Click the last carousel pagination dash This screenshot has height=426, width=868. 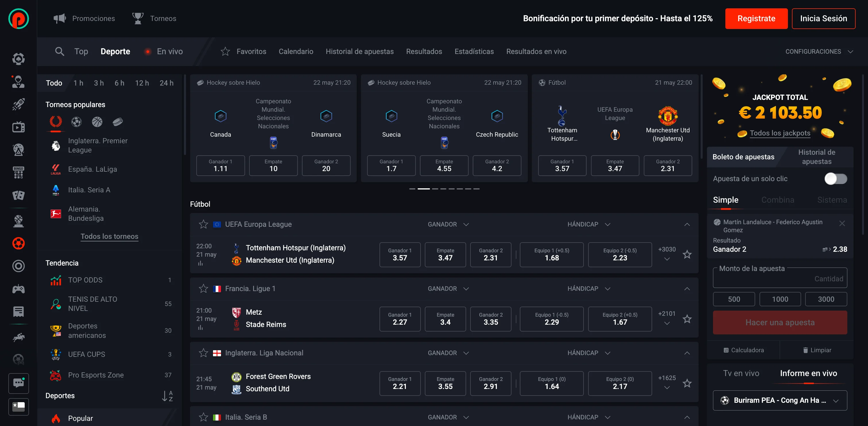point(476,189)
